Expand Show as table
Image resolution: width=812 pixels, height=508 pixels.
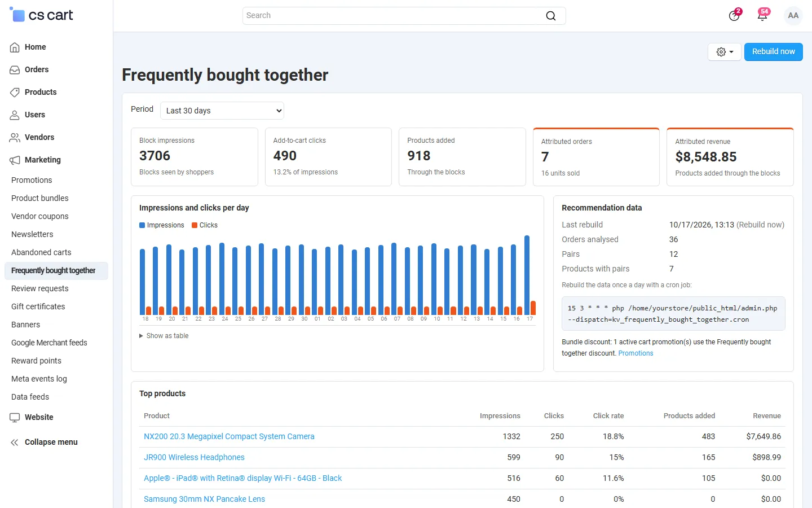tap(164, 336)
